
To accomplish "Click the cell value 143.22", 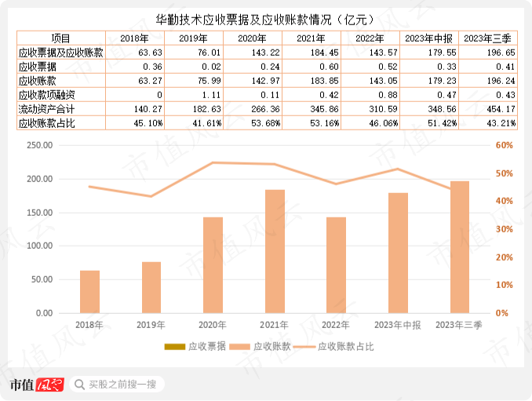I will (266, 53).
